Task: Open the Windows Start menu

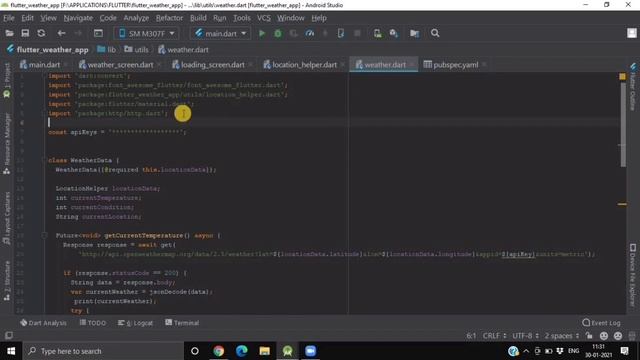Action: (11, 351)
